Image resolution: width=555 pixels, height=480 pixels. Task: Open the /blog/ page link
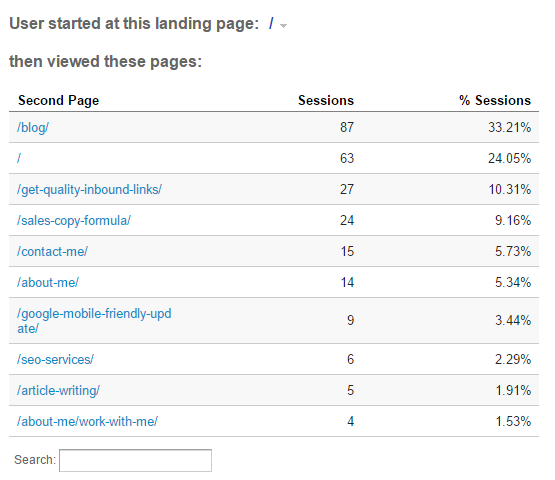point(33,127)
